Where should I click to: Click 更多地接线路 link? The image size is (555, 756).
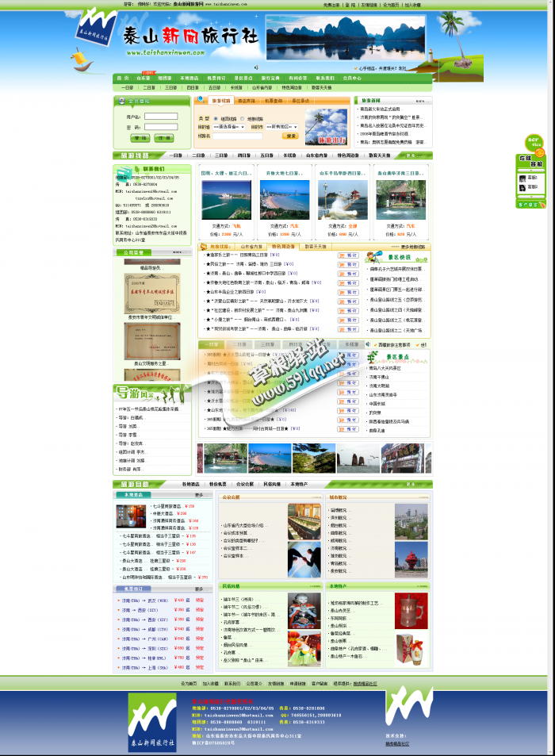[413, 247]
